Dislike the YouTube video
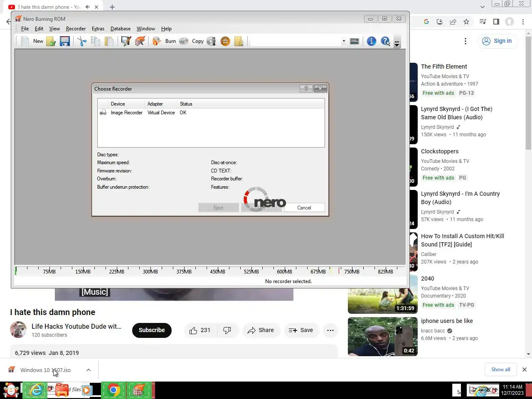 coord(227,330)
